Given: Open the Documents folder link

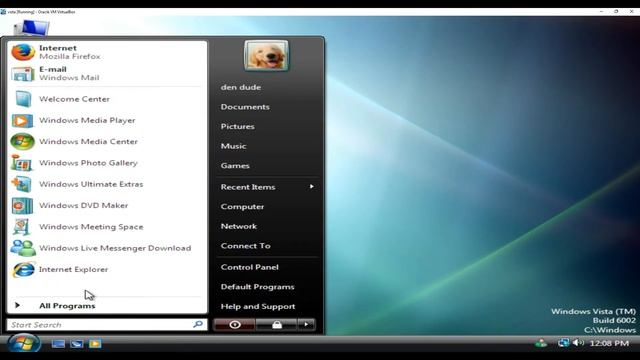Looking at the screenshot, I should [245, 107].
